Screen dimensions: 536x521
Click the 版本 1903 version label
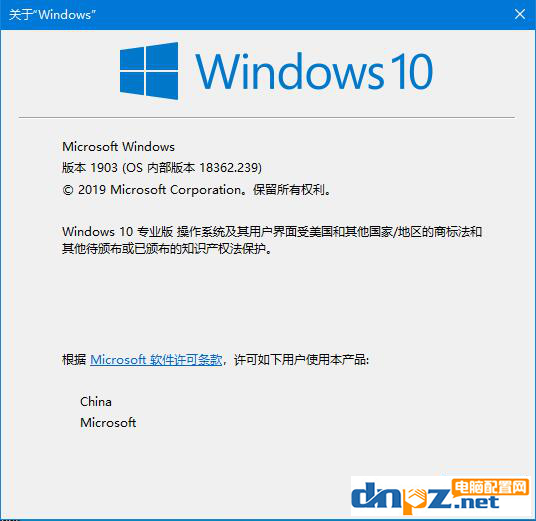pos(90,168)
